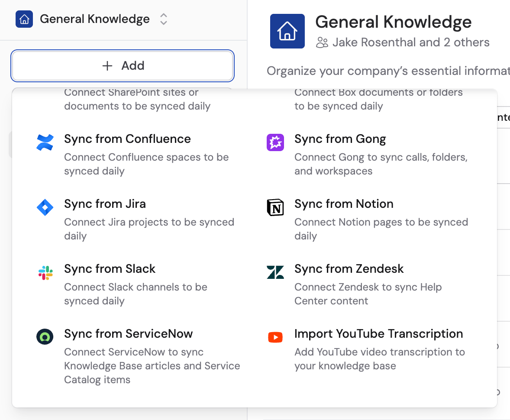Click the Slack logo icon
Screen dimensions: 510x420
click(45, 273)
